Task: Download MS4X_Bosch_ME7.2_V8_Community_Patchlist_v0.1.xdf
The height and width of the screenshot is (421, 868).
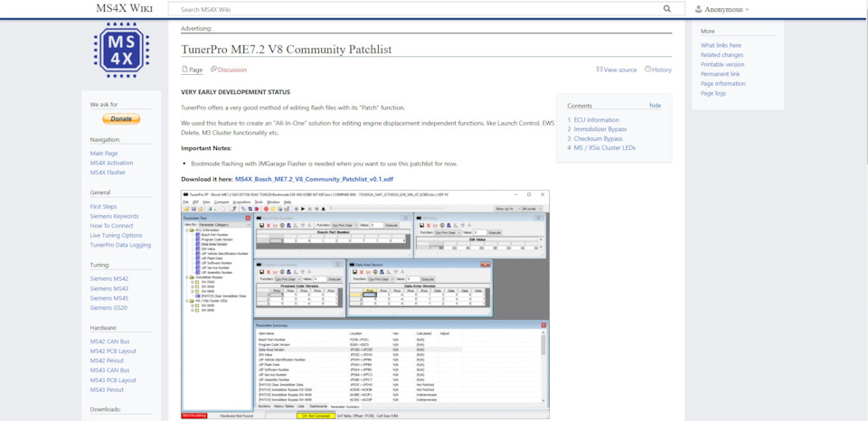Action: [314, 179]
